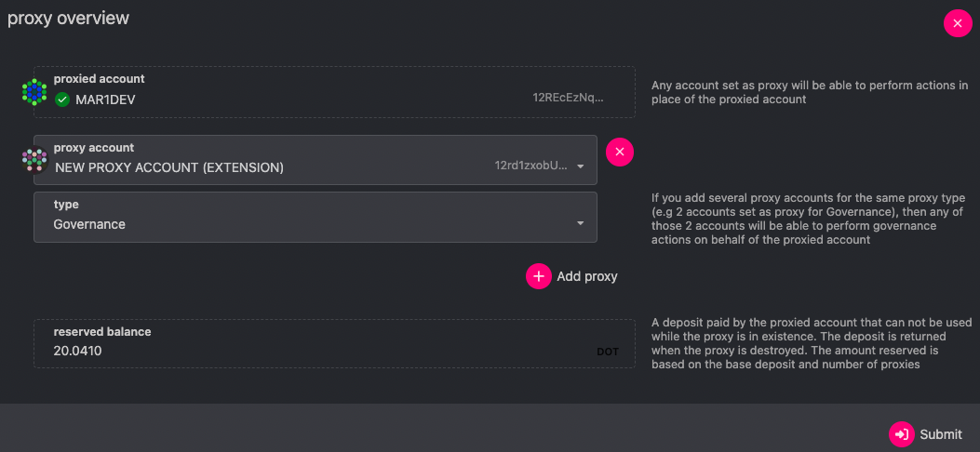
Task: Click the Governance proxy type value
Action: click(89, 224)
